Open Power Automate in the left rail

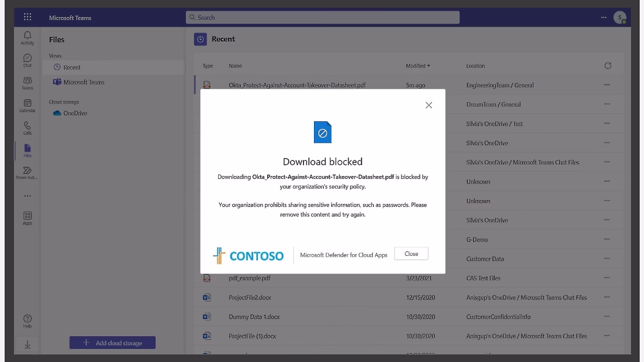pyautogui.click(x=27, y=173)
